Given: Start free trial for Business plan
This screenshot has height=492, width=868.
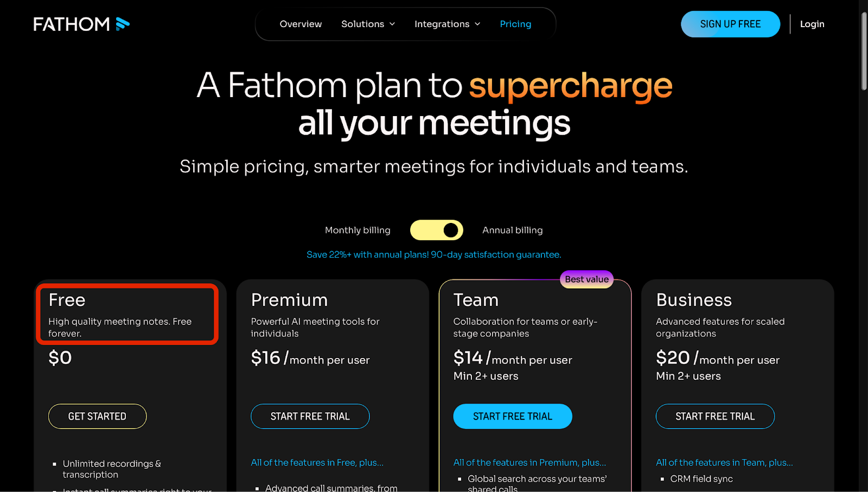Looking at the screenshot, I should point(715,416).
